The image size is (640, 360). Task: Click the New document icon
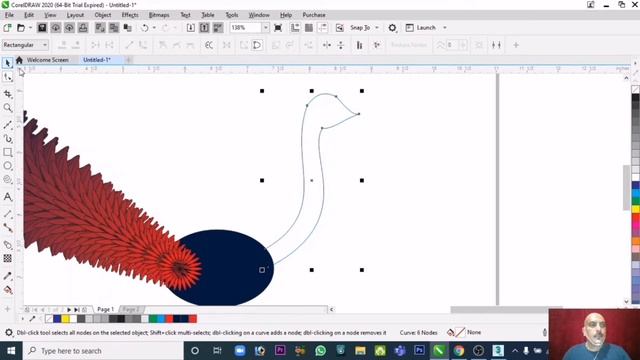tap(7, 28)
